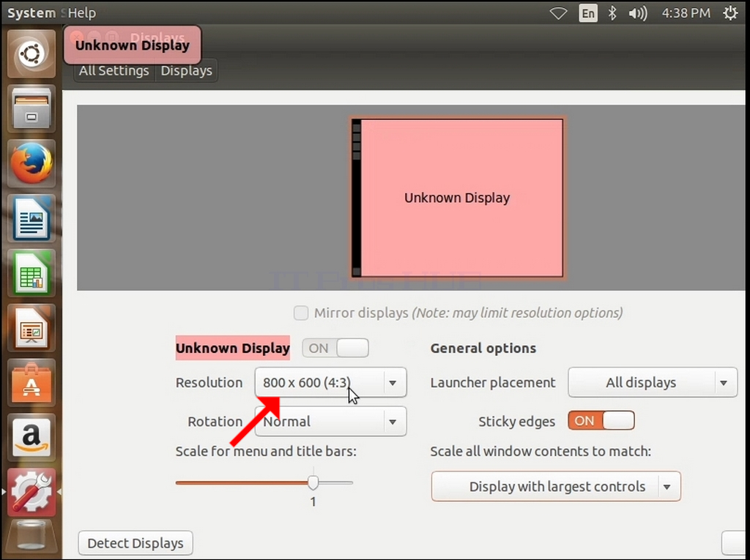Open the Ubuntu Dash home icon

[x=31, y=53]
